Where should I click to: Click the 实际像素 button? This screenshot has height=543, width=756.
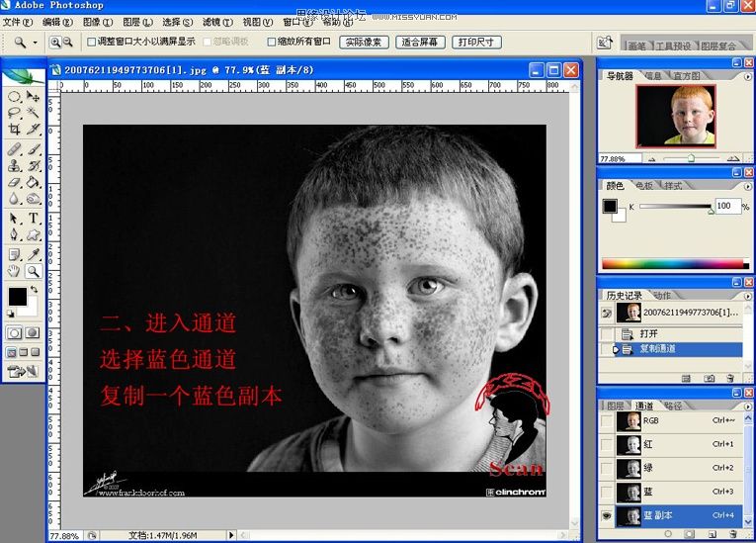364,43
